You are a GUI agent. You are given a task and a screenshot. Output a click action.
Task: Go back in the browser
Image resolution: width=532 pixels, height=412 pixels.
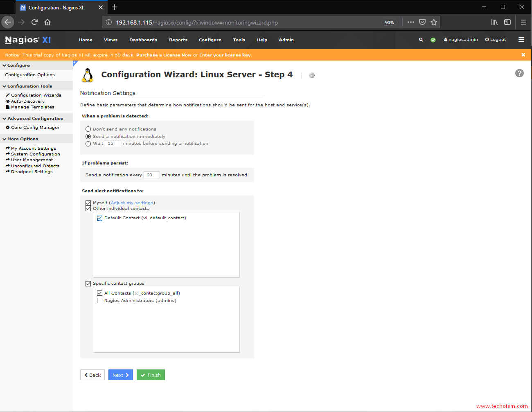tap(8, 22)
